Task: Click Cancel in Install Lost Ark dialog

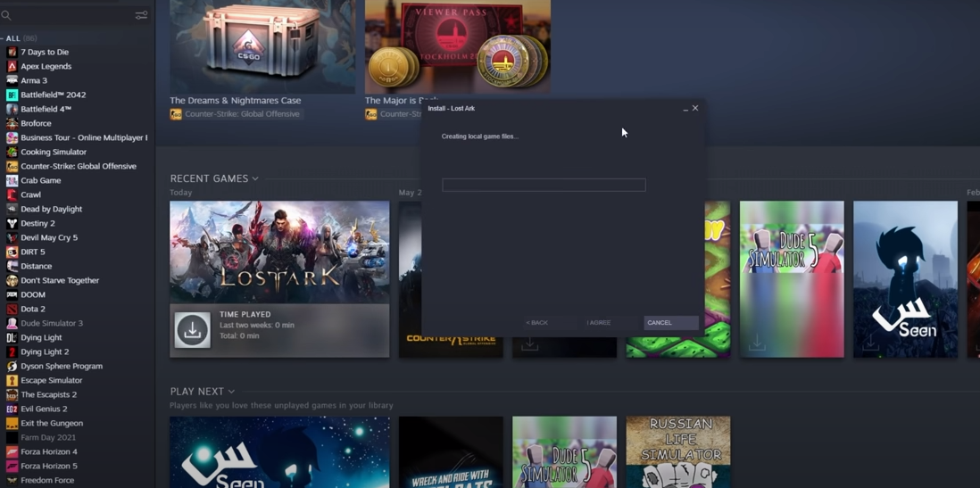Action: (671, 322)
